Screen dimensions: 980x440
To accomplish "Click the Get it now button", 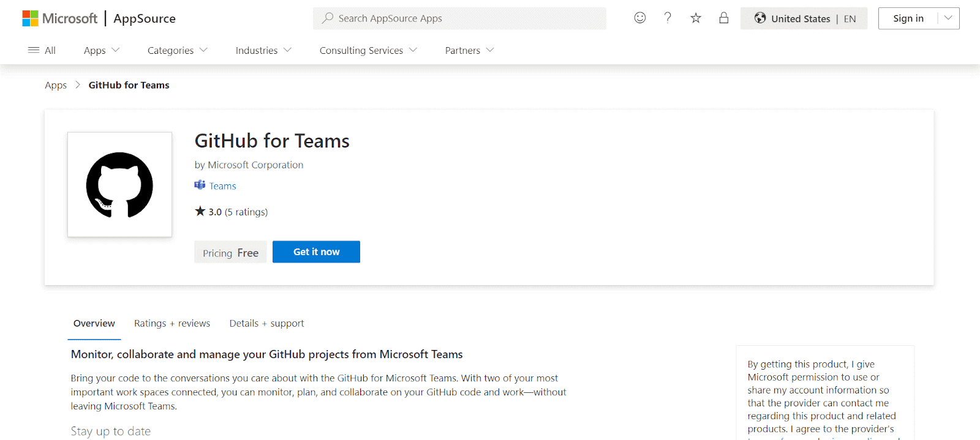I will point(316,252).
